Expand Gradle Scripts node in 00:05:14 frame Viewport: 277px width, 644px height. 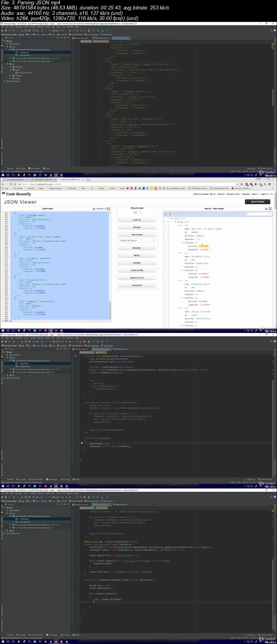coord(5,81)
